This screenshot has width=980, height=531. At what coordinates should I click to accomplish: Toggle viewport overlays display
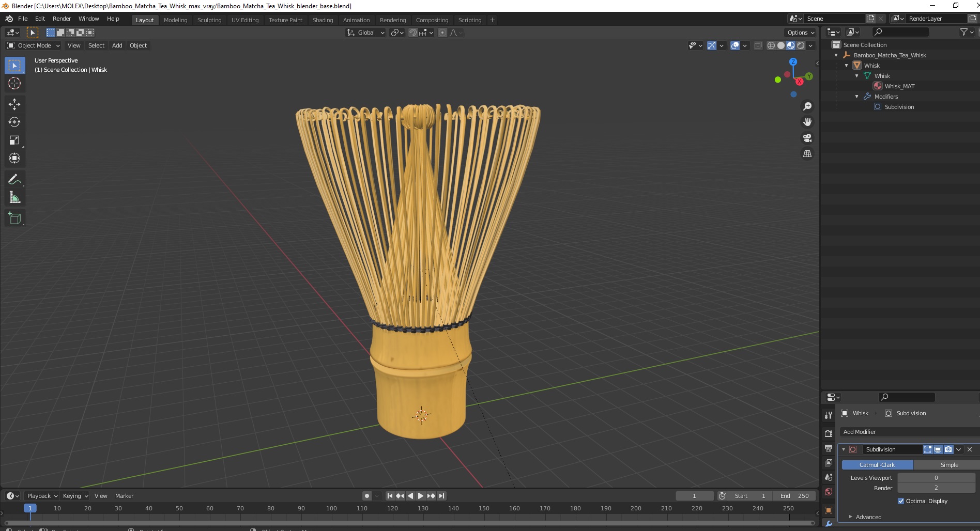pyautogui.click(x=735, y=45)
